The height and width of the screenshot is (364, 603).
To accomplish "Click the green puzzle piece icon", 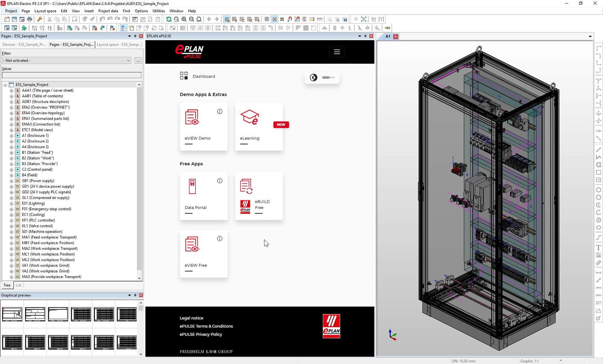I will [24, 28].
